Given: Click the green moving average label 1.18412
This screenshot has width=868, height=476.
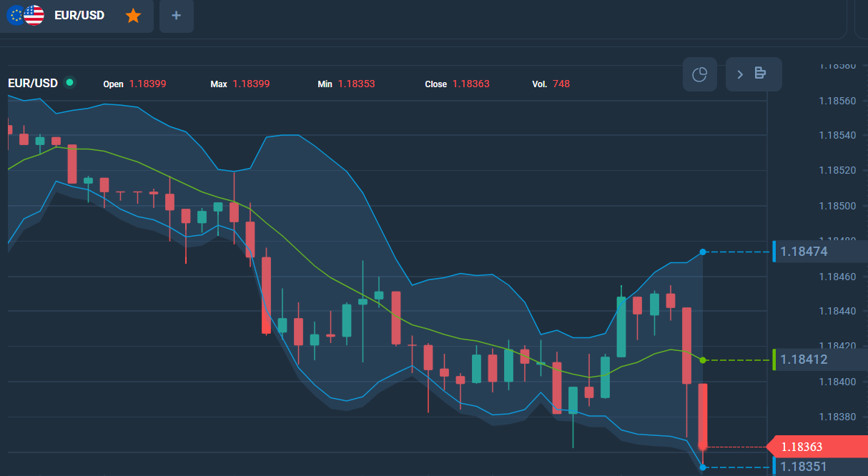Looking at the screenshot, I should (804, 360).
